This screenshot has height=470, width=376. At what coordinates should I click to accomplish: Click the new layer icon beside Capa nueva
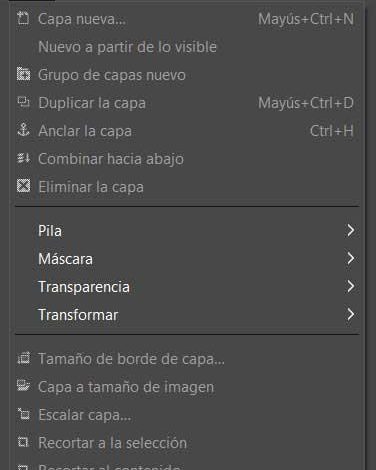pos(23,18)
